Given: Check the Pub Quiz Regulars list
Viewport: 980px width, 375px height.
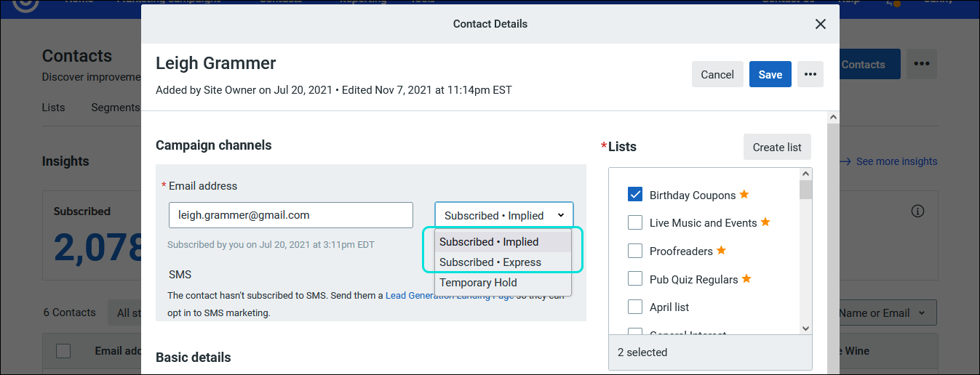Looking at the screenshot, I should [635, 279].
